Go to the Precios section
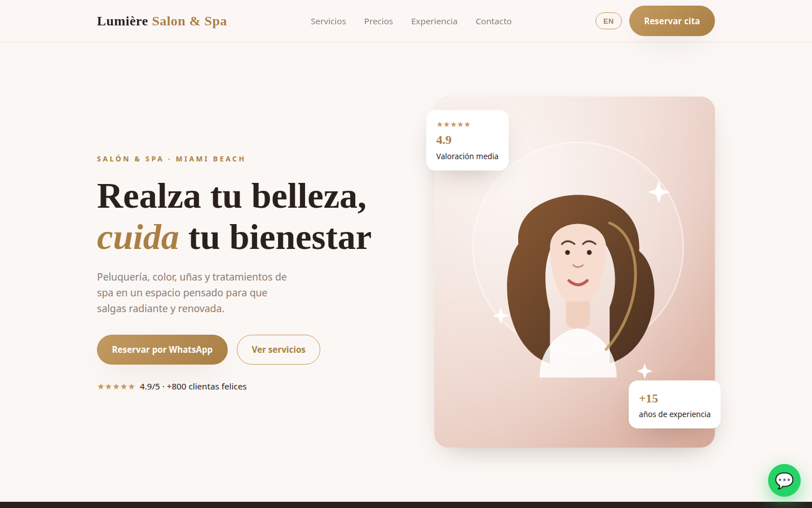 point(378,21)
